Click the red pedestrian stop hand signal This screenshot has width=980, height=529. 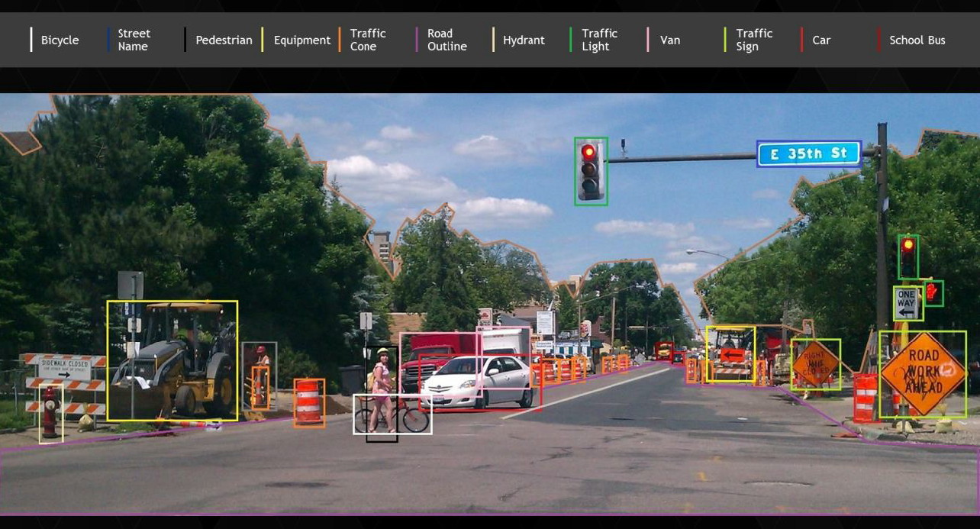[x=932, y=293]
